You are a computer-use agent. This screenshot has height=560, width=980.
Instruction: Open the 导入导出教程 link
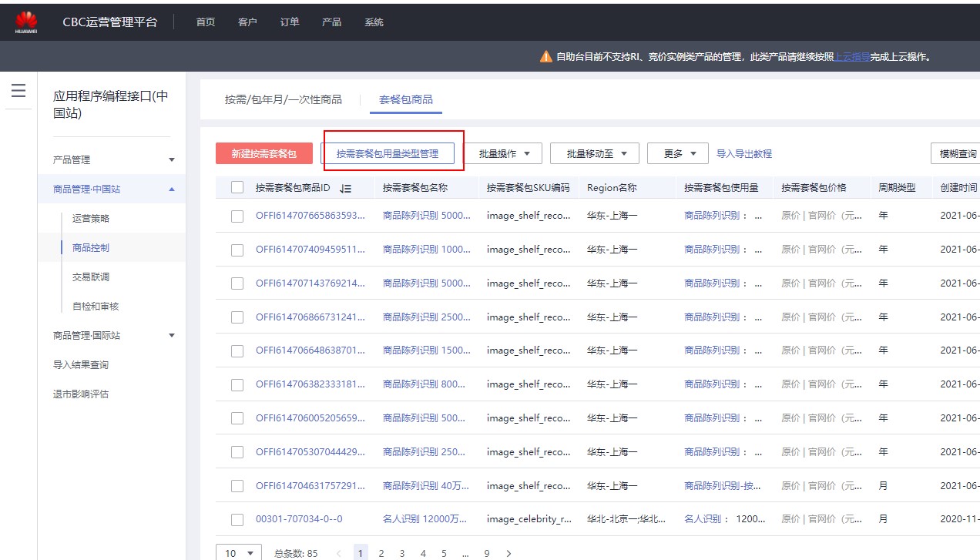tap(744, 153)
